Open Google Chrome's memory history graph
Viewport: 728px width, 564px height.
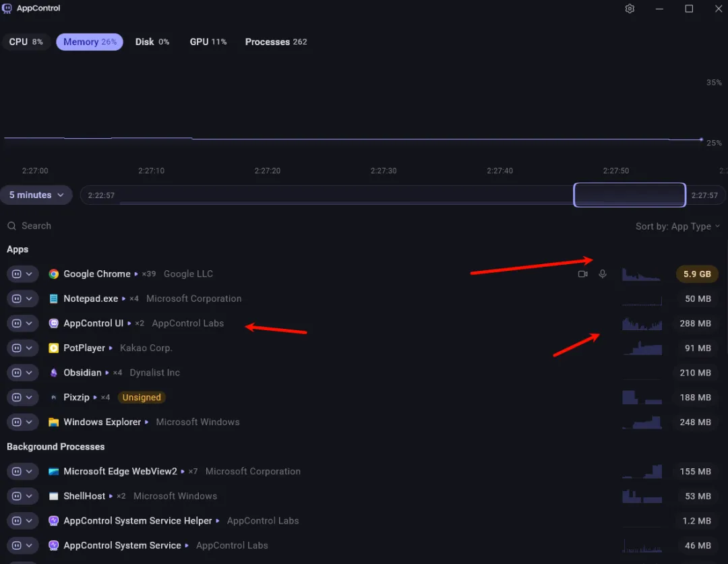tap(642, 274)
